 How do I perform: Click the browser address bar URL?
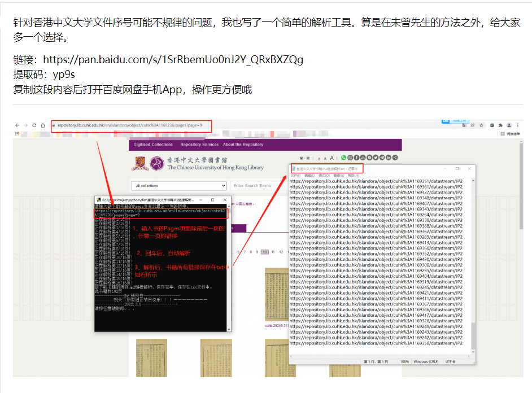pyautogui.click(x=129, y=125)
